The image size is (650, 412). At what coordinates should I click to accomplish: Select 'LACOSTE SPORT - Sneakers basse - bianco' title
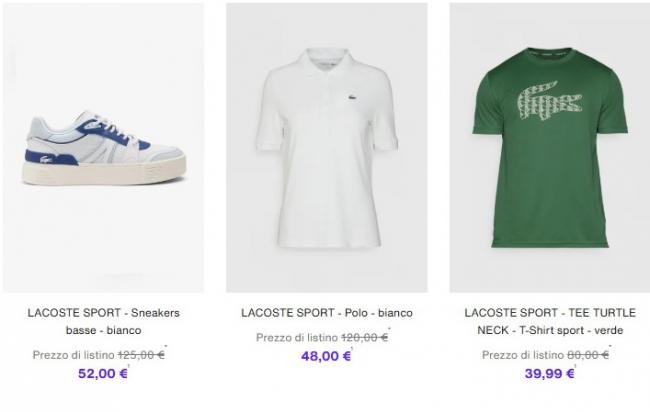click(103, 321)
